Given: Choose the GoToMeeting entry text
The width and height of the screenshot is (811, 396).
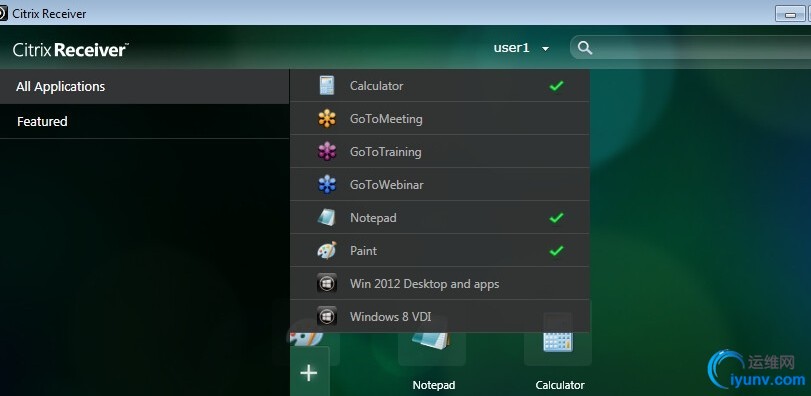Looking at the screenshot, I should (386, 119).
